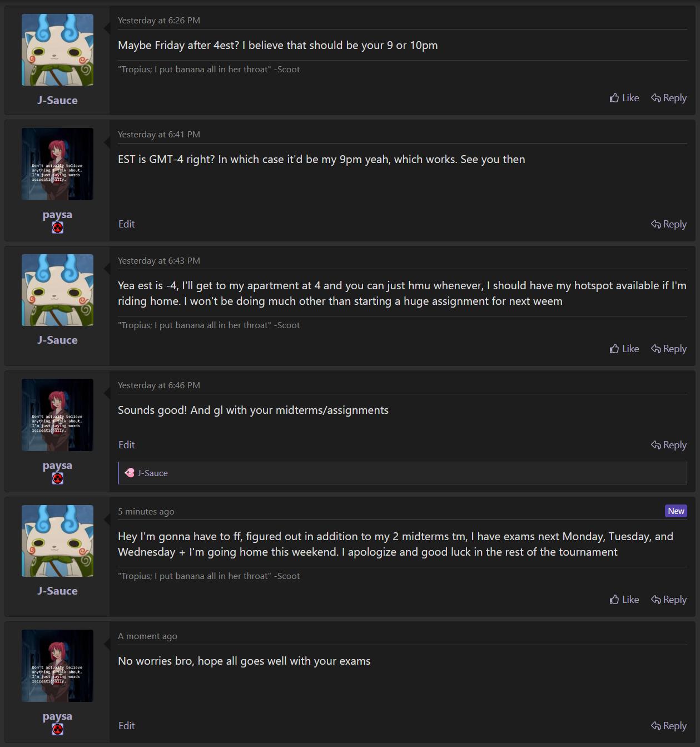Open J-Sauce in the 6:46 PM post's reaction bar

[152, 473]
